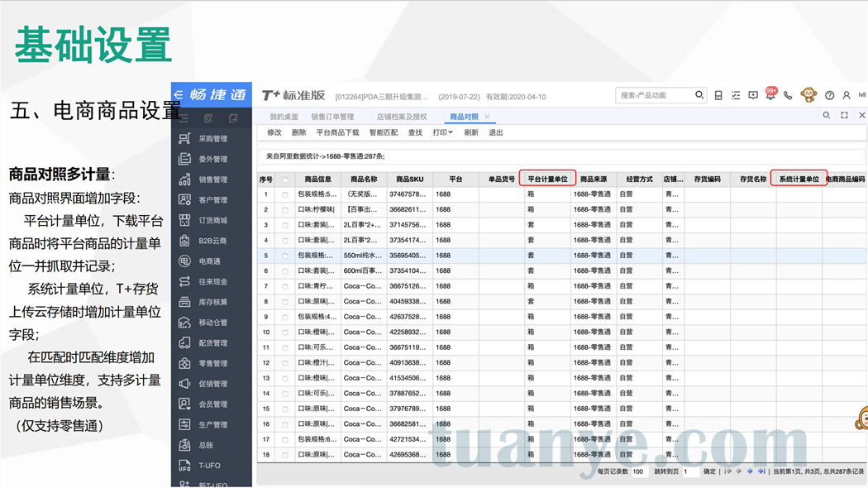Click the sidebar add-shortcut plus icon

coord(234,118)
